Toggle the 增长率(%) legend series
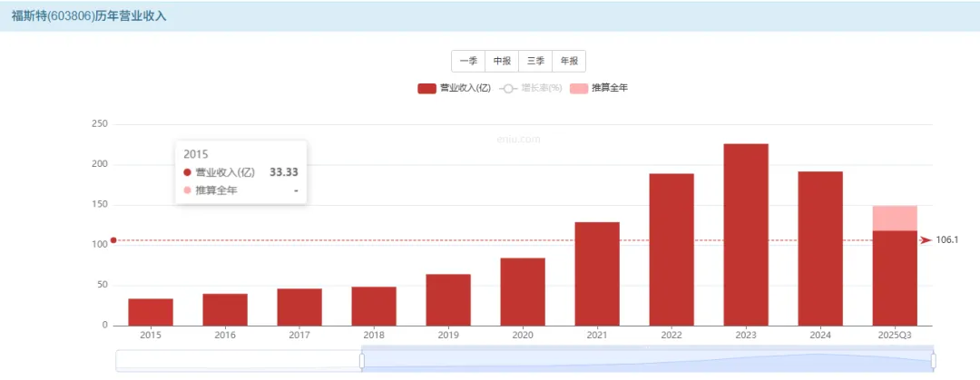This screenshot has width=980, height=380. [x=531, y=89]
